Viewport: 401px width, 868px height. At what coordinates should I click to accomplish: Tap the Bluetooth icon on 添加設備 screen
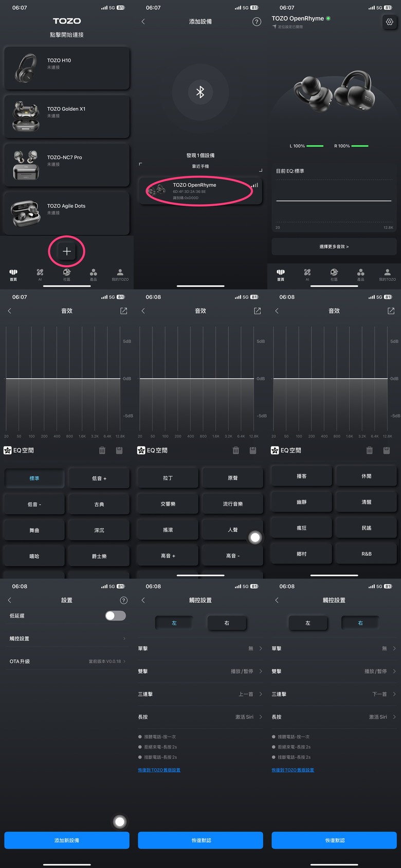200,92
